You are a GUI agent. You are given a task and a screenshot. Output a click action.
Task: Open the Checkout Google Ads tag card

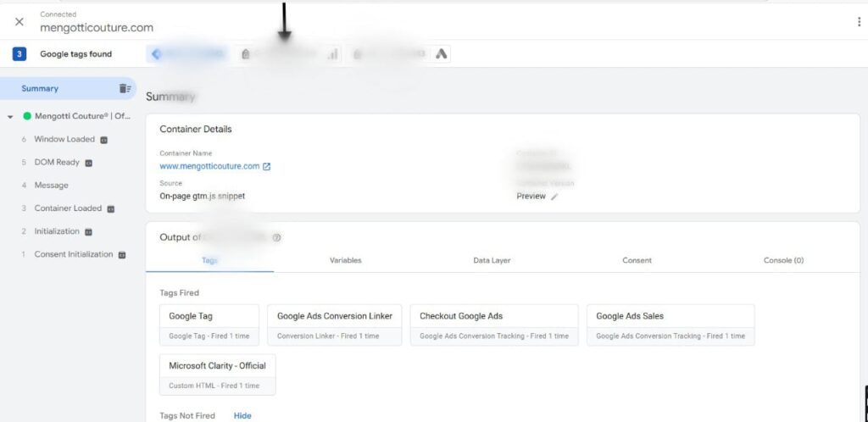[494, 325]
